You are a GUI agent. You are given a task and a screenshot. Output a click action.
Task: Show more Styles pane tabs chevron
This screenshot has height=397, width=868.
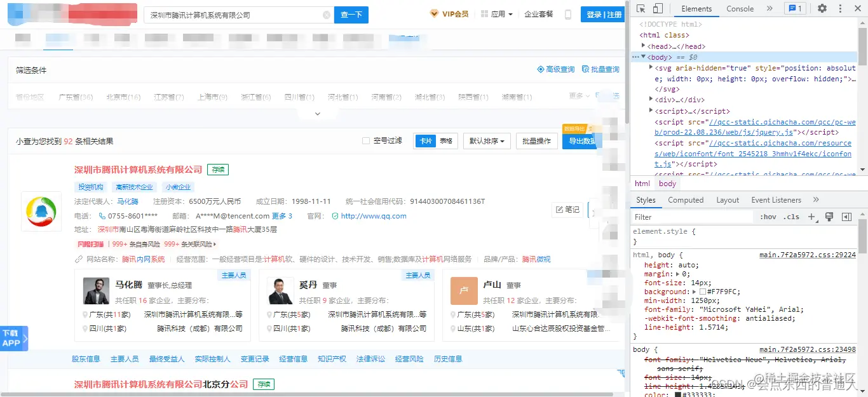816,200
